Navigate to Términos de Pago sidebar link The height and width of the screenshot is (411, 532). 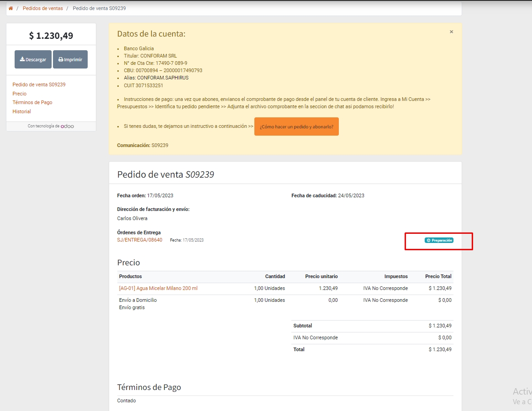tap(32, 102)
